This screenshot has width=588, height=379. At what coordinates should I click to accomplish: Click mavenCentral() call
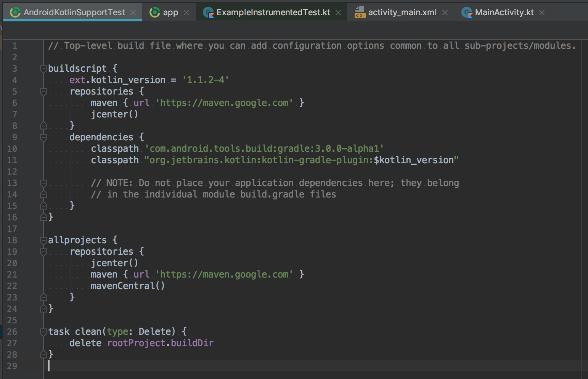[x=128, y=286]
